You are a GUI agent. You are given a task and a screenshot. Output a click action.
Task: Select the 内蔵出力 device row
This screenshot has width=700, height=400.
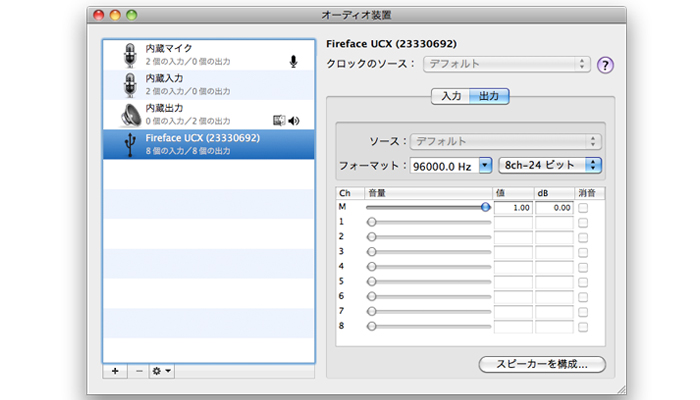pos(208,115)
